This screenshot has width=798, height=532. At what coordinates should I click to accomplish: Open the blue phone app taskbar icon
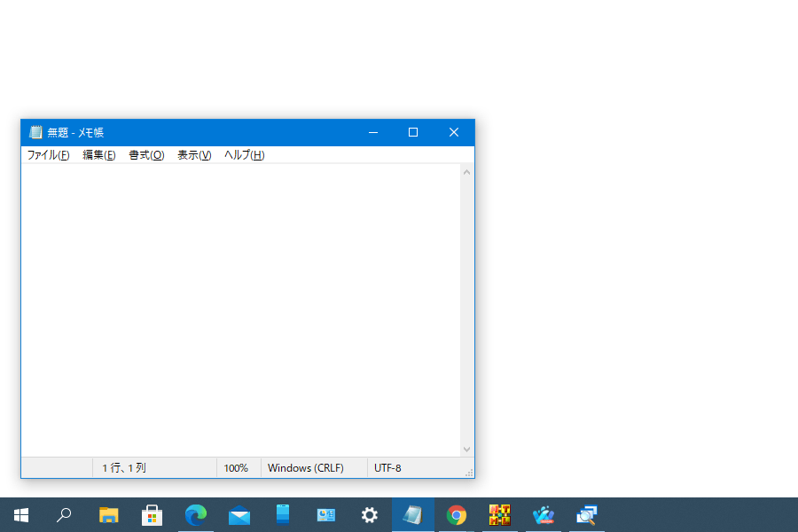[283, 515]
